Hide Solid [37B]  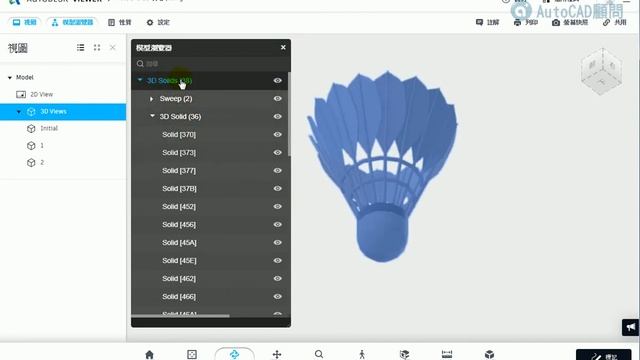pos(278,188)
